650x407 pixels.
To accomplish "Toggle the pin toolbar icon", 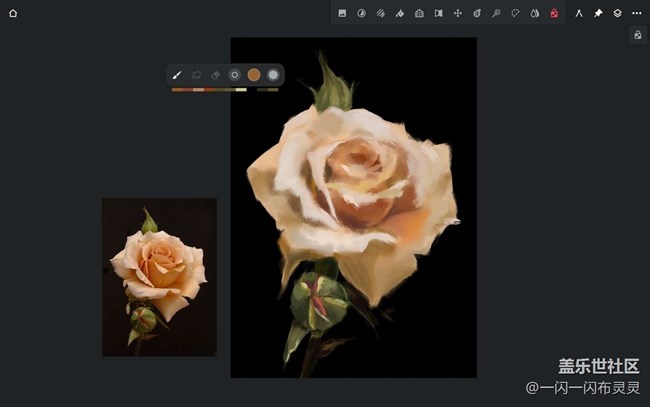I will pyautogui.click(x=598, y=13).
